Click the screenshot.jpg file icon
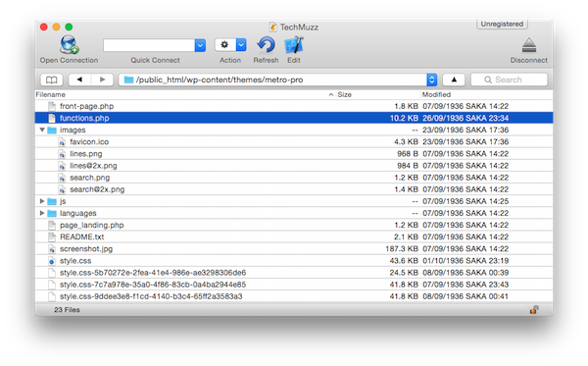588x366 pixels. click(x=52, y=249)
